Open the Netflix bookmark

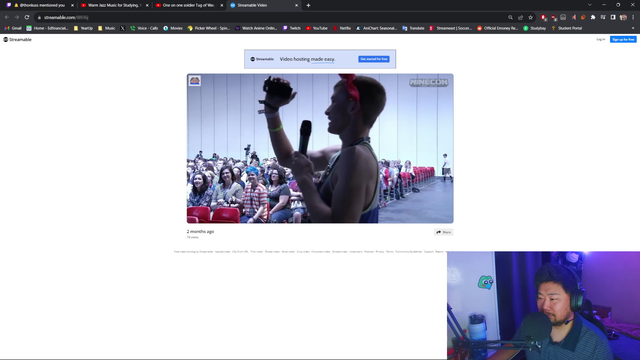click(342, 28)
